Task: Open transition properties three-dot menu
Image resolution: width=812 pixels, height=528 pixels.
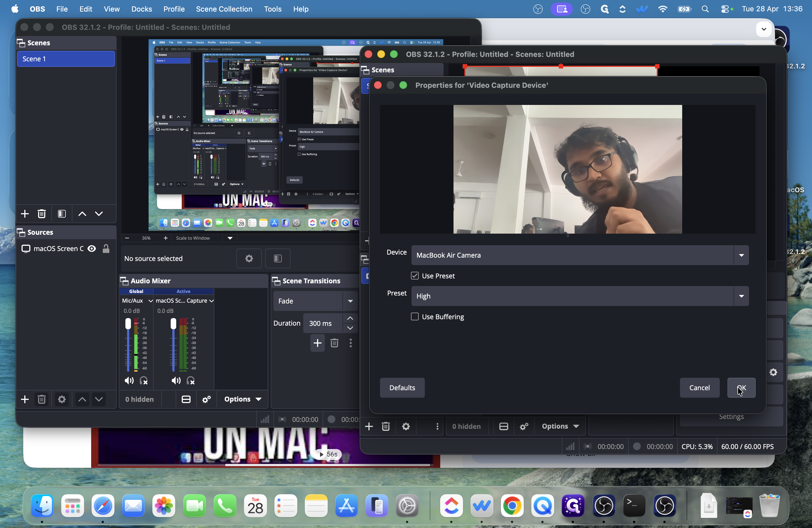Action: 350,343
